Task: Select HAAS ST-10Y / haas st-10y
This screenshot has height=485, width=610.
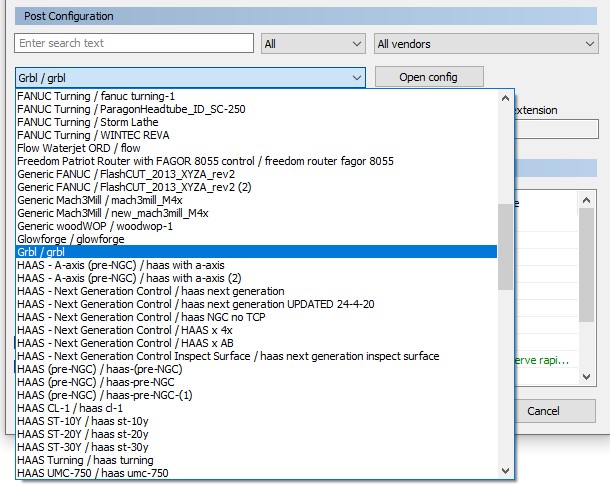Action: point(256,421)
